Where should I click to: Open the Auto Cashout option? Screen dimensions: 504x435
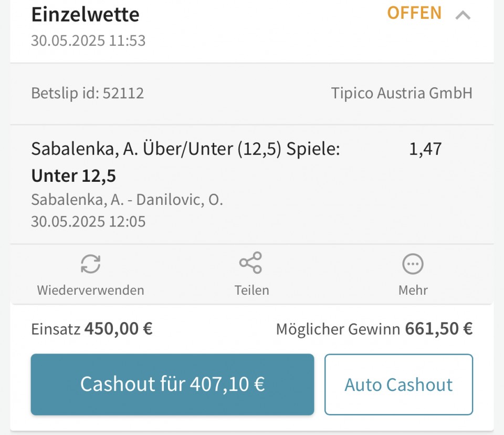[x=398, y=385]
